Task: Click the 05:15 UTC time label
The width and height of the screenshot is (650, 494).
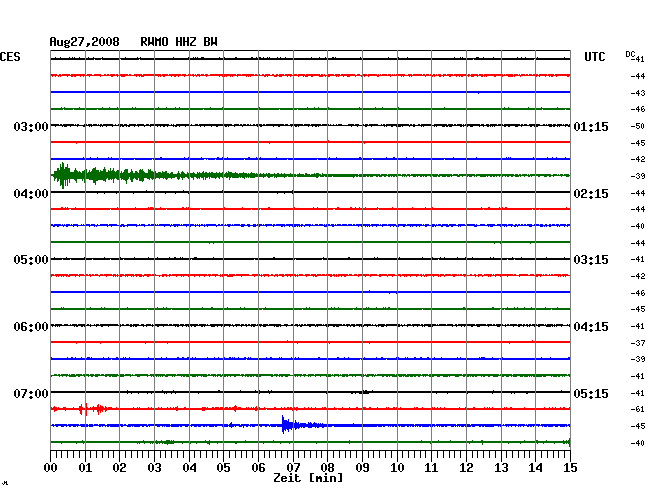Action: coord(591,393)
